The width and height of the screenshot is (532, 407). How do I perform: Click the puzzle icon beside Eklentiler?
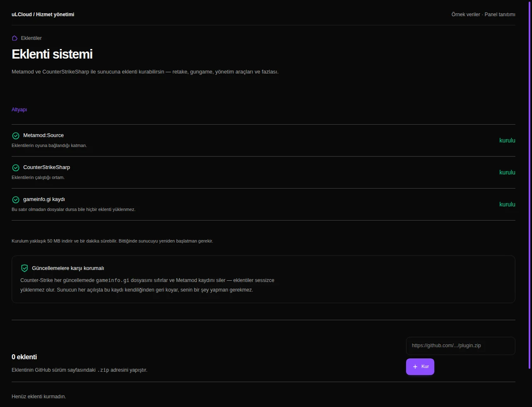[15, 38]
